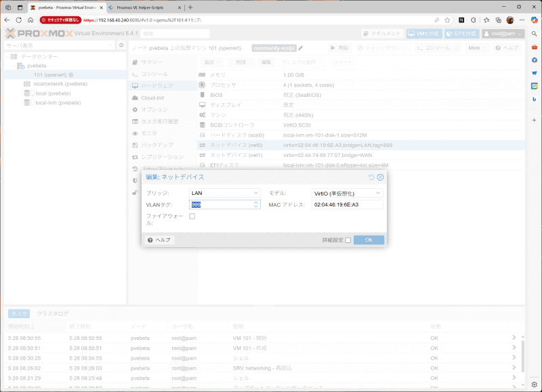Click the VM start button
This screenshot has height=392, width=542.
pos(339,48)
